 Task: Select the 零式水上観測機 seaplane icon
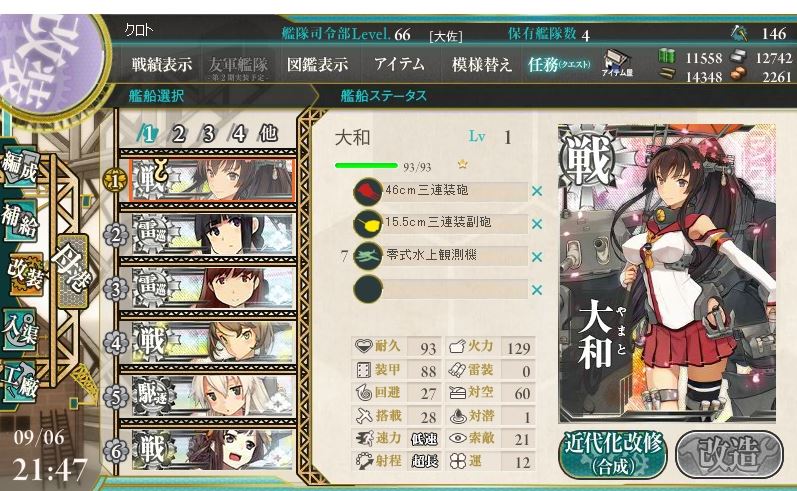(367, 256)
